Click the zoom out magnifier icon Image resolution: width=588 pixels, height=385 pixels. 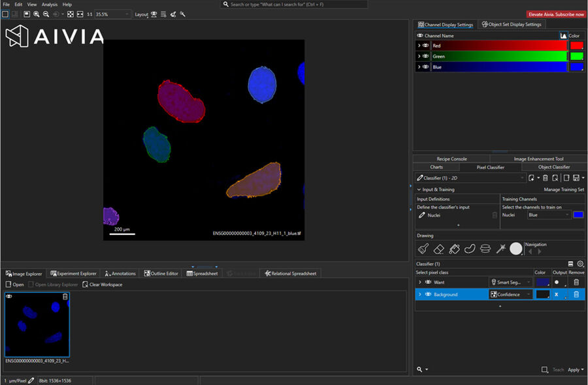(x=46, y=14)
